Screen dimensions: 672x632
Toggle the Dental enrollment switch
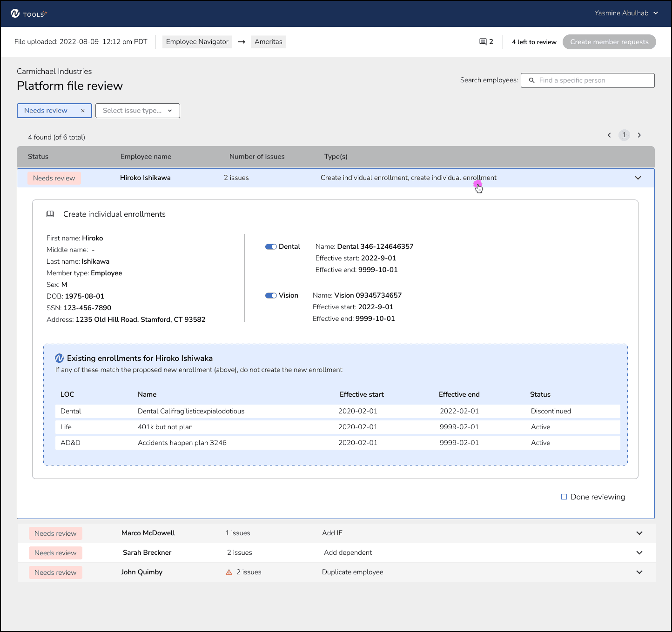271,247
